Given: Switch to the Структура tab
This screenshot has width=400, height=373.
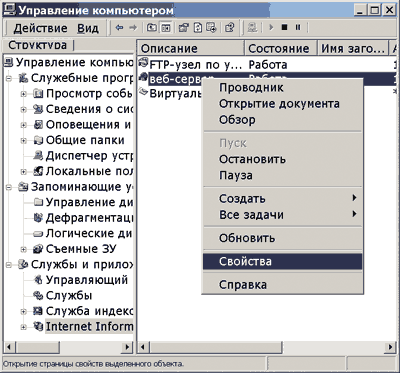Looking at the screenshot, I should [x=37, y=45].
